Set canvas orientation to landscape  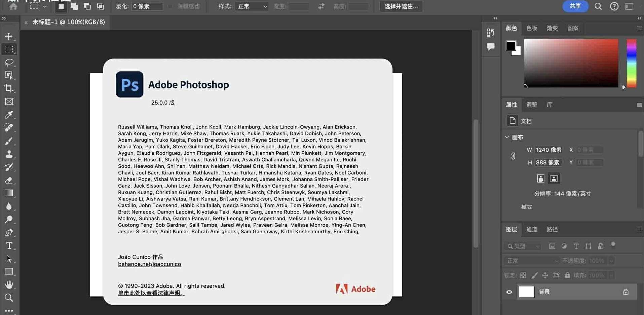(x=554, y=179)
